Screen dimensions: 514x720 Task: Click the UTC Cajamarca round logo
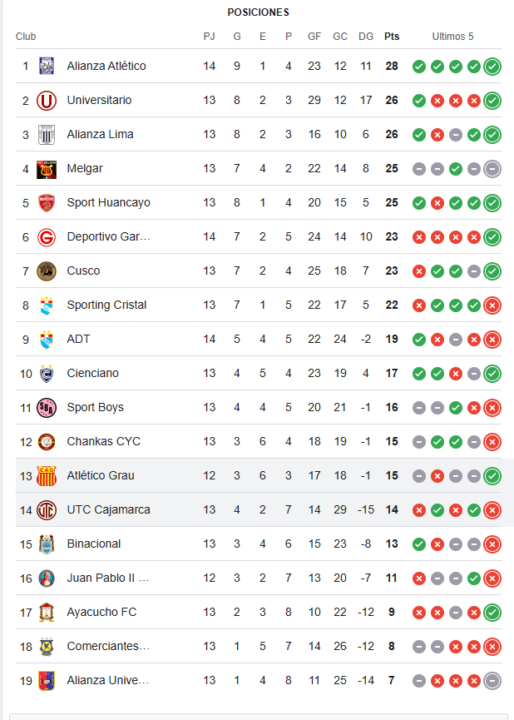[46, 510]
